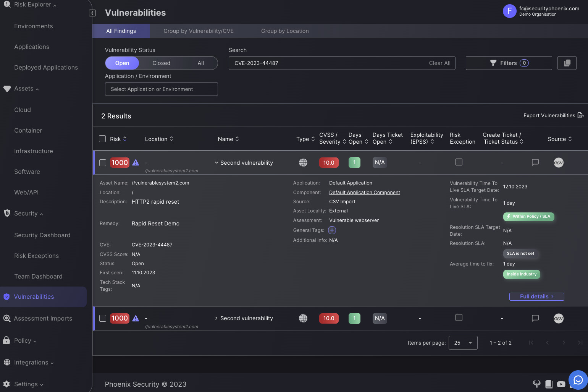Screen dimensions: 588x392
Task: Click the user avatar F icon
Action: (x=509, y=11)
